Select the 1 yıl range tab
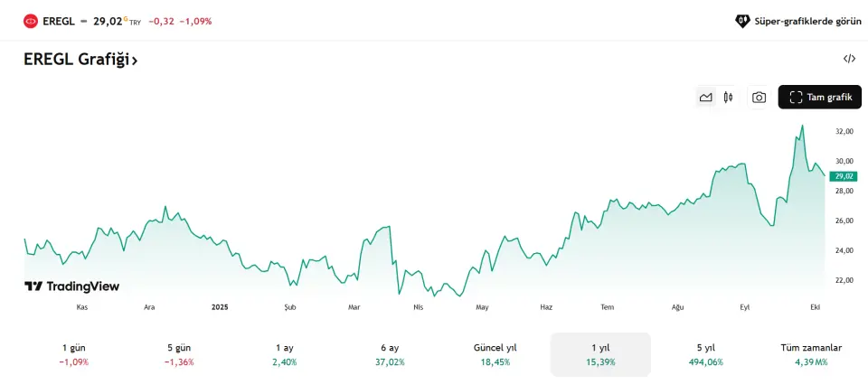868x385 pixels. 600,354
